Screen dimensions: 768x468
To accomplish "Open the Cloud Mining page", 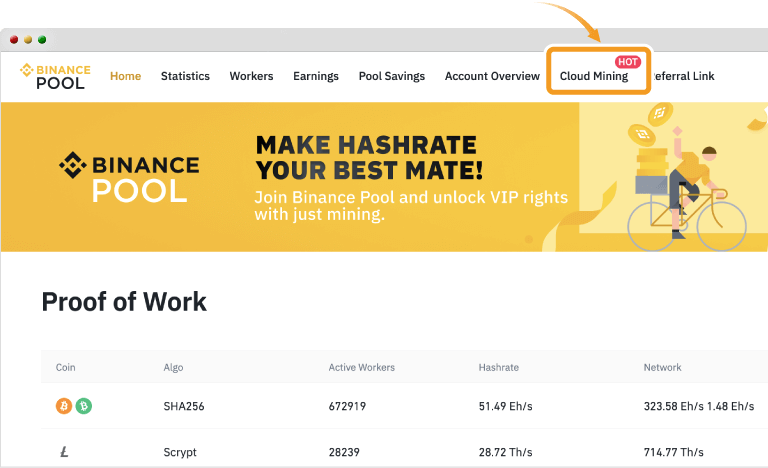I will (594, 76).
